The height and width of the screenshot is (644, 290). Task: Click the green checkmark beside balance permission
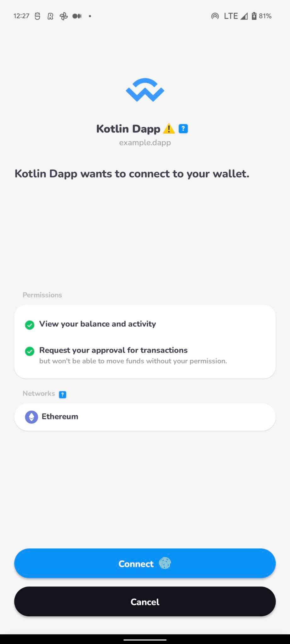point(29,325)
